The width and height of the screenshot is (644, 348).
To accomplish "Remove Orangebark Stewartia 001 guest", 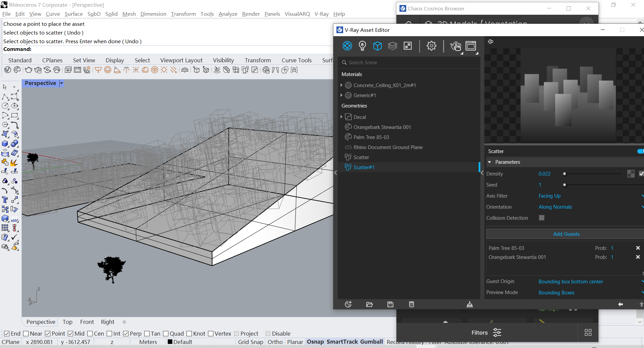I will point(638,257).
